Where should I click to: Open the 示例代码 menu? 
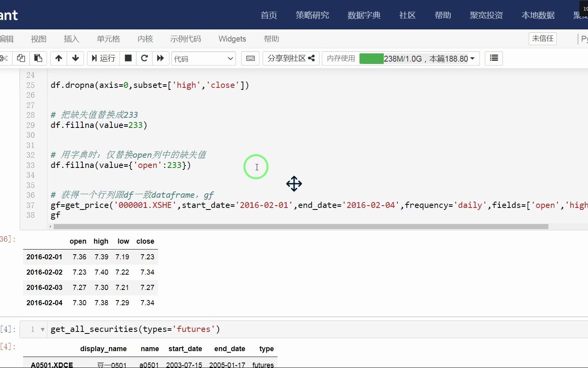(x=185, y=39)
